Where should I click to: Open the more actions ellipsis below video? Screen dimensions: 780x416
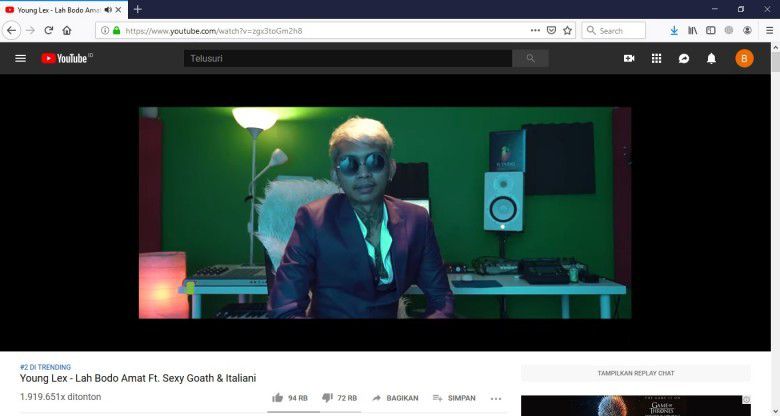coord(496,398)
